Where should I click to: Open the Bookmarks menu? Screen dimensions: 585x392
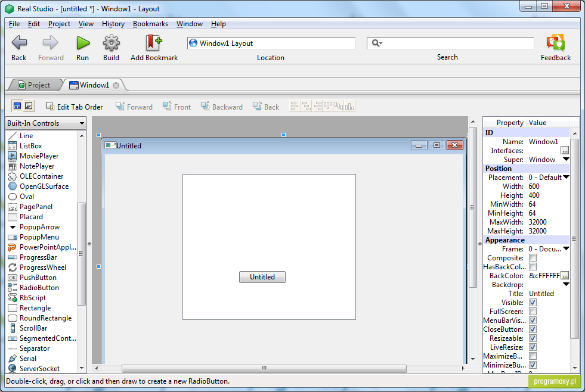pos(150,24)
